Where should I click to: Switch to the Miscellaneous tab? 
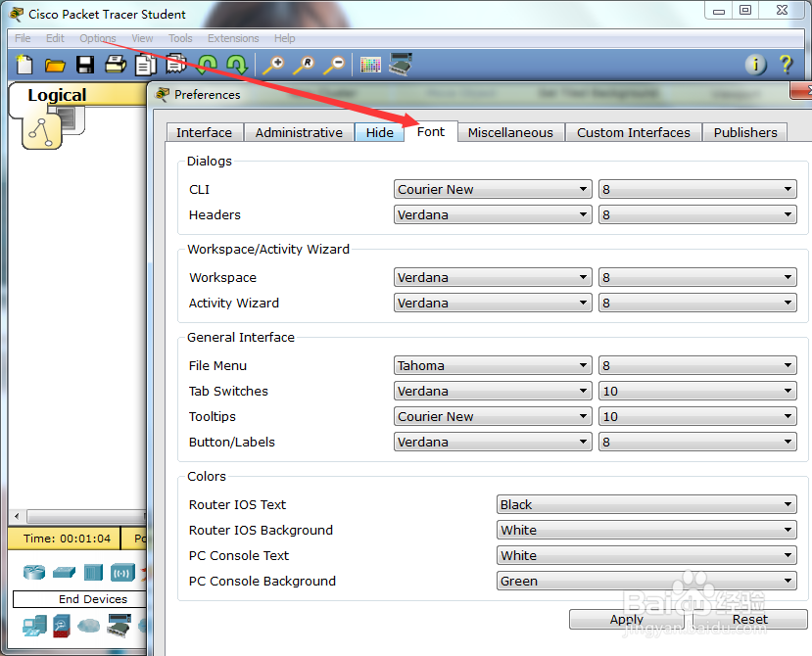click(x=509, y=131)
